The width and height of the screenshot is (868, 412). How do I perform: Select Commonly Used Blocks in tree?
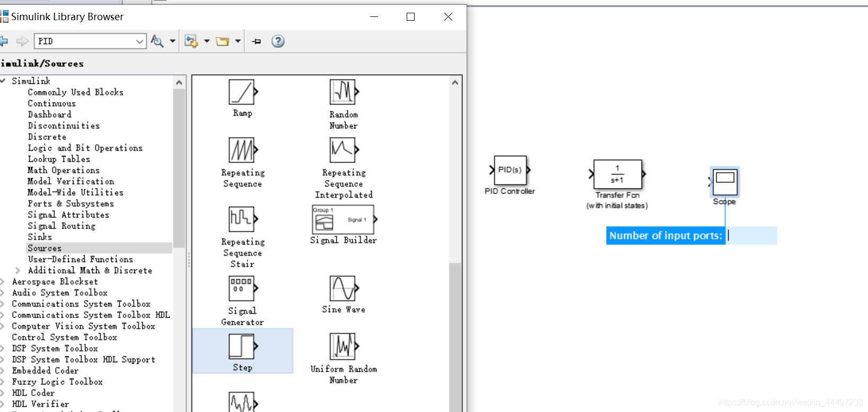click(76, 92)
